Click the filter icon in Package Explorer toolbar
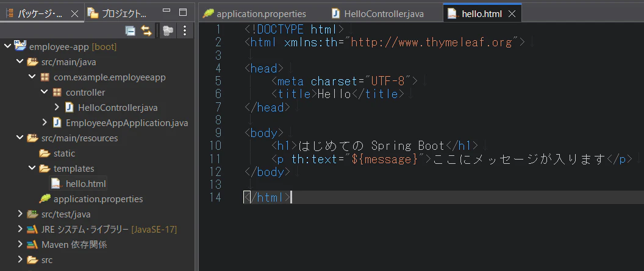This screenshot has height=271, width=644. click(x=167, y=30)
